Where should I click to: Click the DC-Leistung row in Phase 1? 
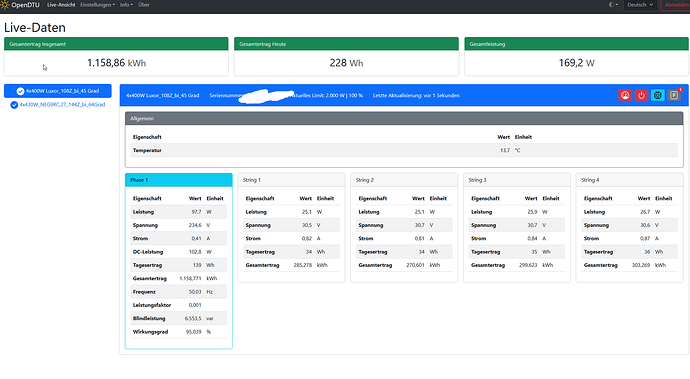click(179, 252)
